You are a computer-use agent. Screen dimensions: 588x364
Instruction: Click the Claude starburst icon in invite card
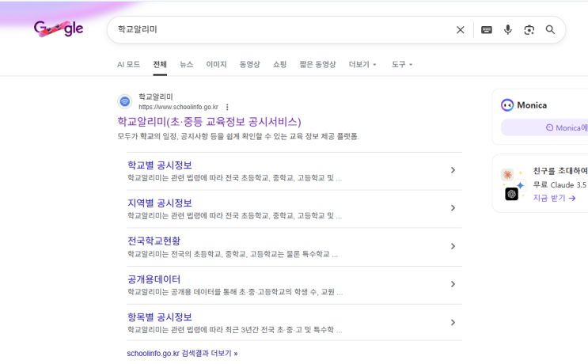(507, 174)
